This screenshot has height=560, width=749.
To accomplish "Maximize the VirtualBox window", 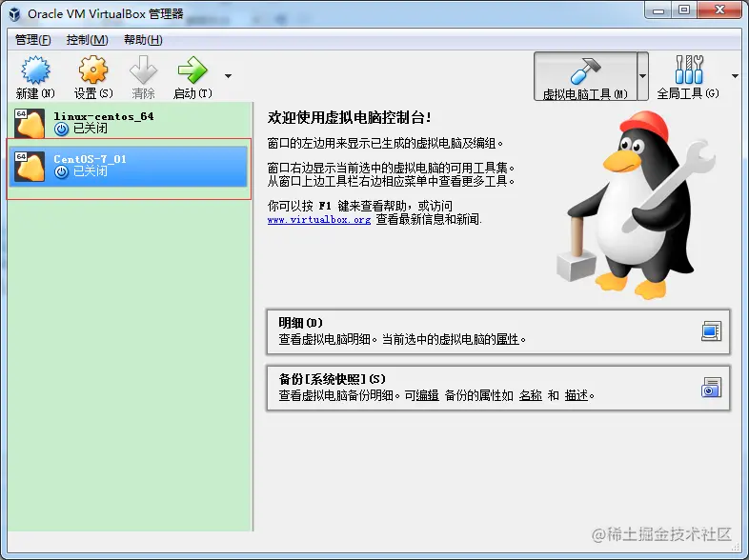I will point(684,10).
